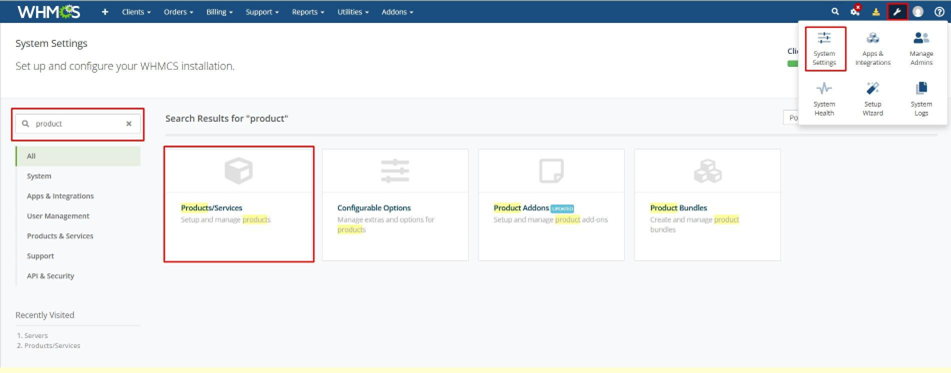
Task: Click the Product Addons note icon
Action: (551, 171)
